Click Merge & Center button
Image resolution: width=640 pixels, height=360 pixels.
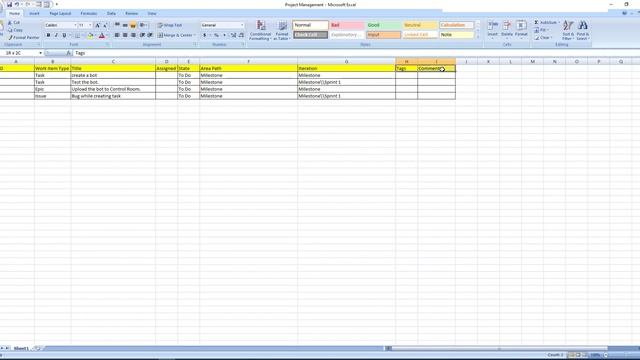pos(176,35)
